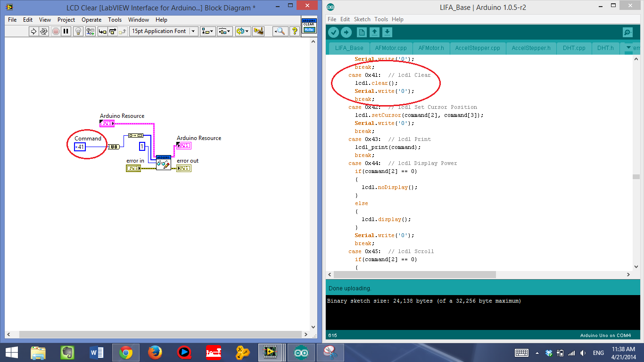
Task: Open the LabVIEW Project menu
Action: (x=66, y=20)
